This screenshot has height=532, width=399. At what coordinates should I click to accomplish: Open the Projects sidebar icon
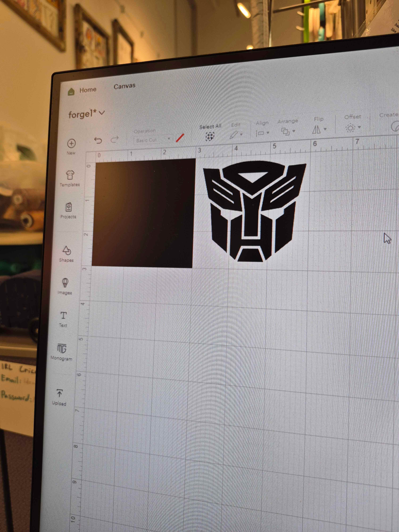point(69,207)
